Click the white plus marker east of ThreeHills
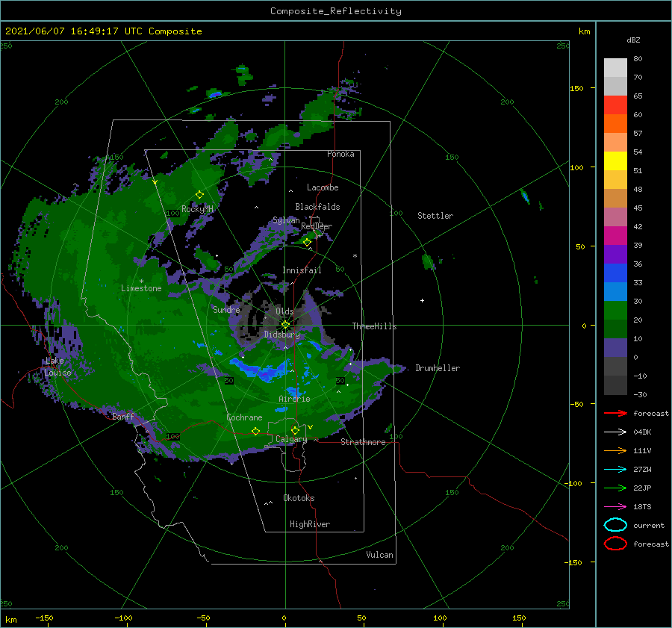 422,300
